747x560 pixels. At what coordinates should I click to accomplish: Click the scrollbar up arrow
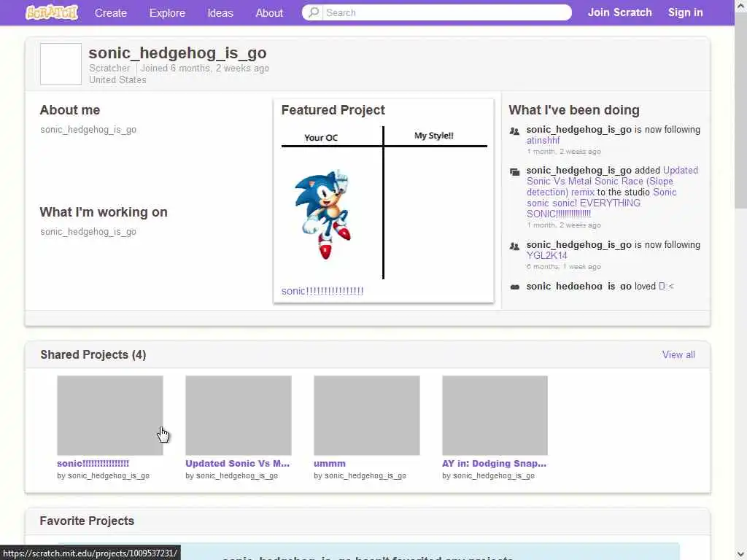coord(741,6)
